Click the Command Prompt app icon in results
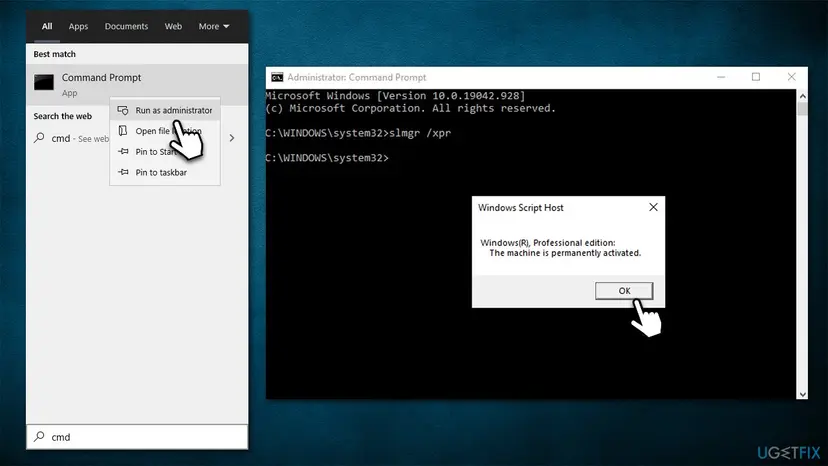This screenshot has height=466, width=828. (x=44, y=82)
